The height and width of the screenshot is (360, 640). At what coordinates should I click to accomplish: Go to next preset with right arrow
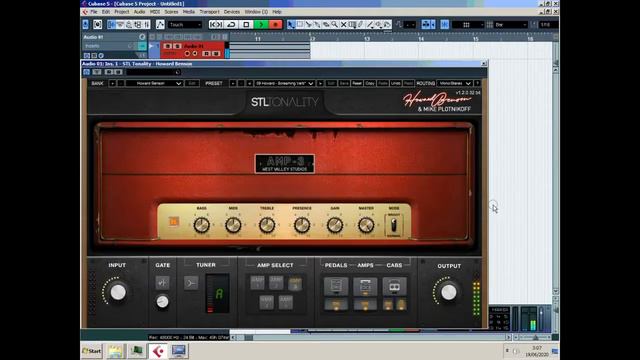[x=320, y=83]
